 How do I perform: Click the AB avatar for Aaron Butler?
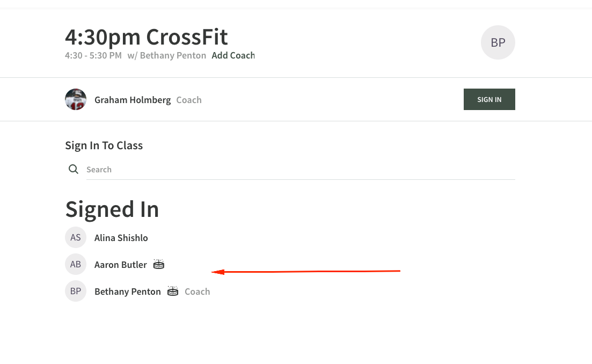click(x=76, y=264)
